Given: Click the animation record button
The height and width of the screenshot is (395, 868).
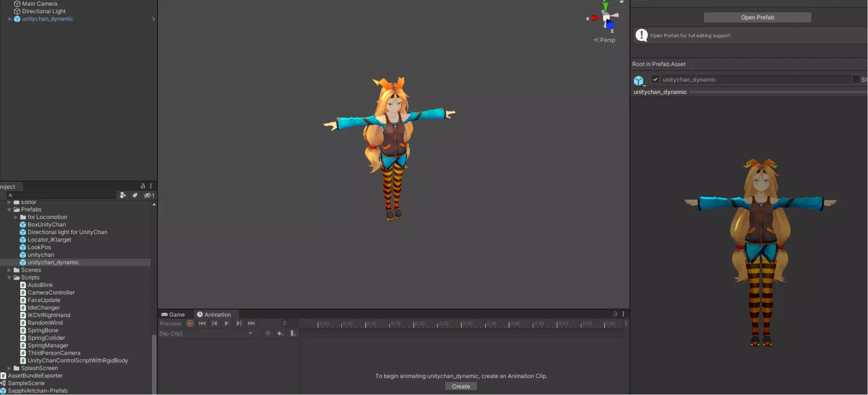Looking at the screenshot, I should click(x=190, y=323).
